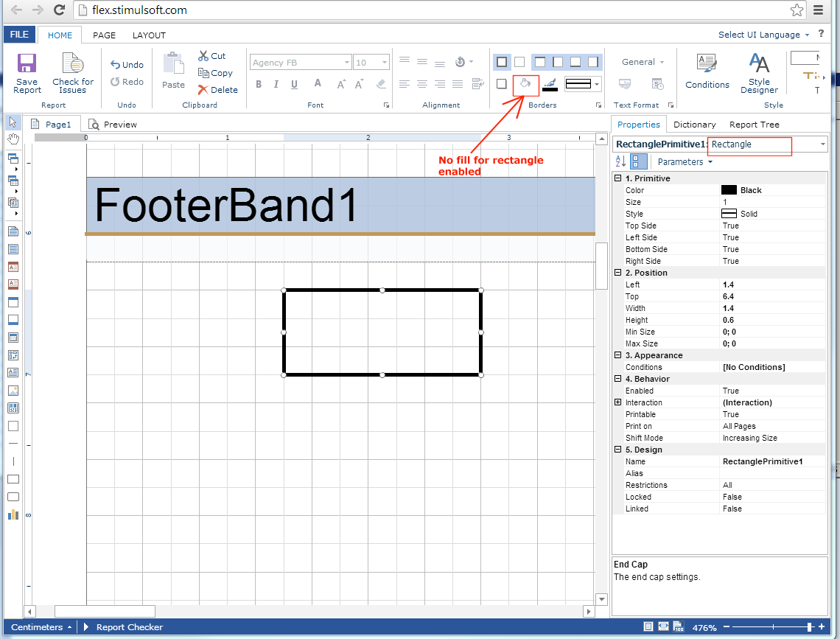
Task: Select the horizontal line primitive tool
Action: 13,444
